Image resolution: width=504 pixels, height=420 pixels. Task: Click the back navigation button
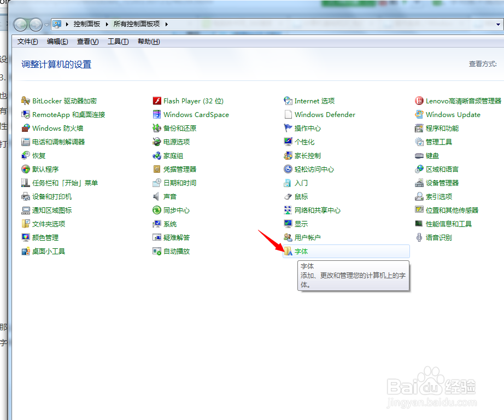20,24
